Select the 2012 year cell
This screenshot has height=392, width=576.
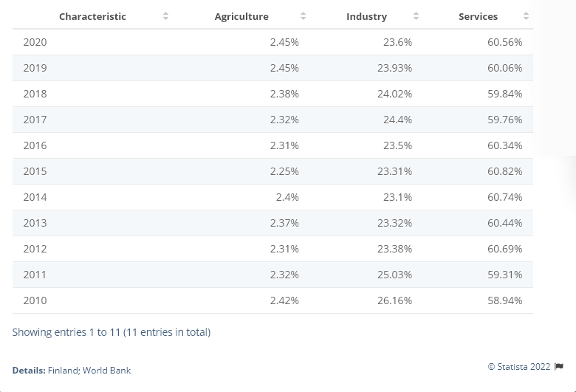point(35,249)
